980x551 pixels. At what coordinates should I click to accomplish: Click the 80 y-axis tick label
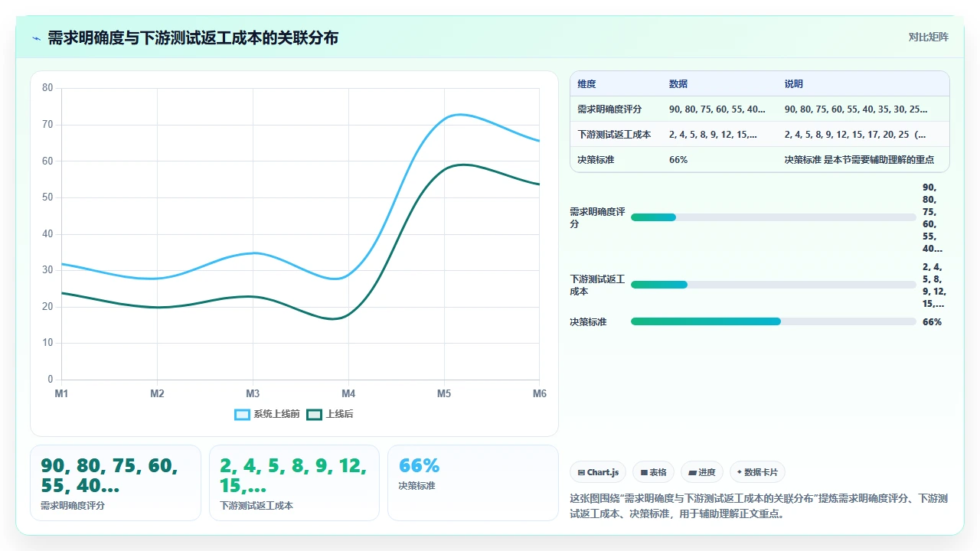(47, 88)
